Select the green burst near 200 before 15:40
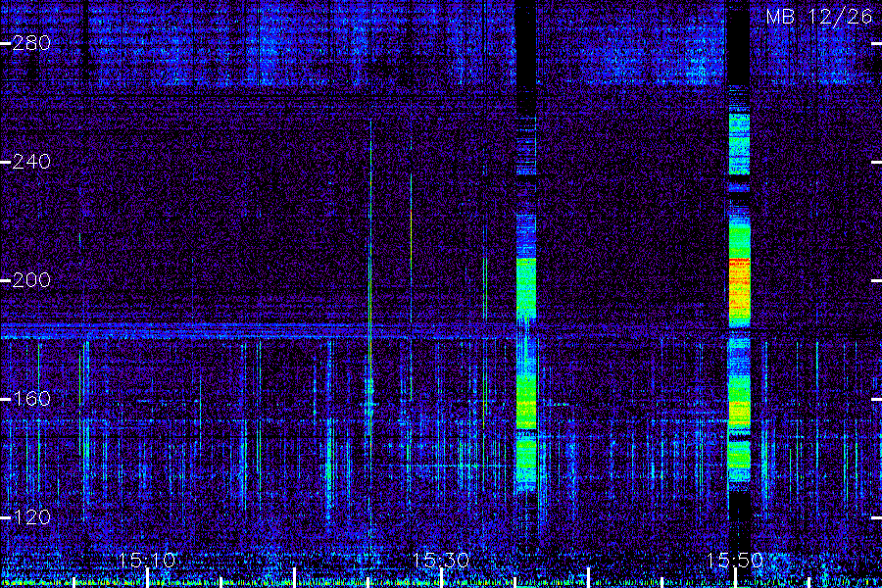The image size is (882, 588). click(x=526, y=288)
